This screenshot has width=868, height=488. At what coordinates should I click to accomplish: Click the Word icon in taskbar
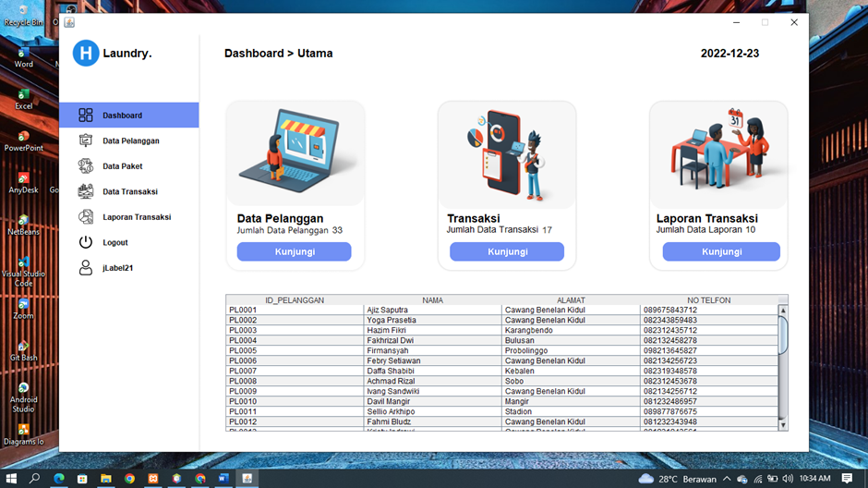tap(223, 479)
